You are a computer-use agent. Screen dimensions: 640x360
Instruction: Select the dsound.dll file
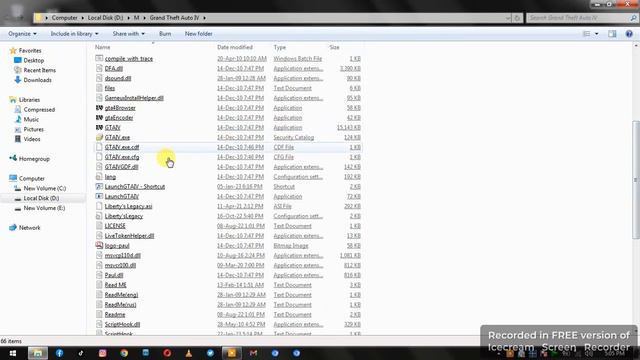(x=118, y=78)
